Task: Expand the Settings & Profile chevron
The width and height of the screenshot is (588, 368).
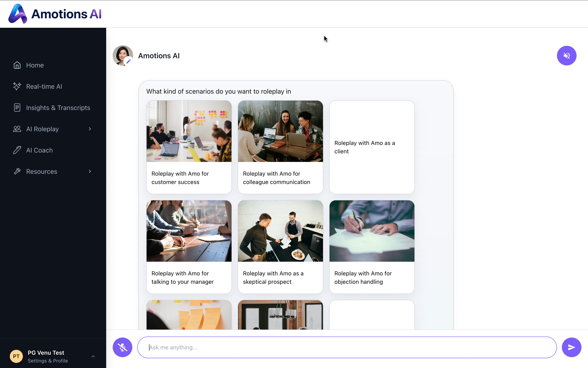Action: [93, 356]
